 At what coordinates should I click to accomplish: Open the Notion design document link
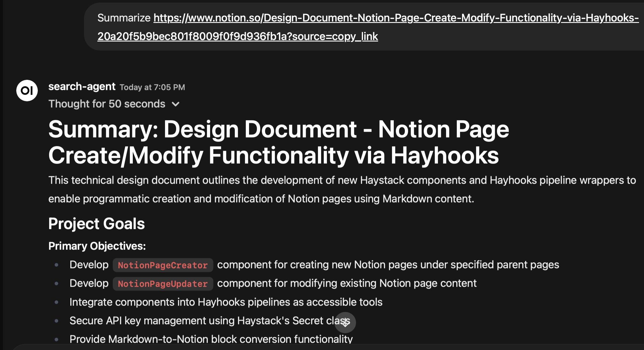pyautogui.click(x=368, y=27)
